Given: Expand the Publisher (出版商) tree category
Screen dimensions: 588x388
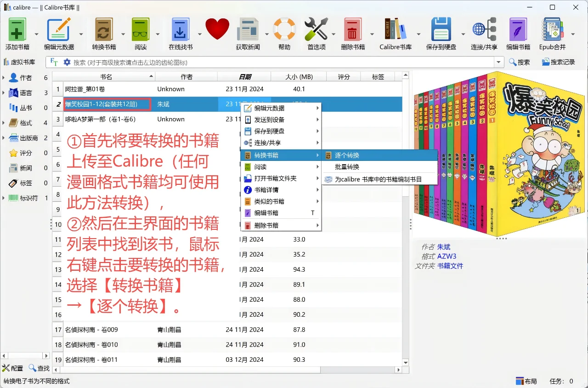Looking at the screenshot, I should (x=4, y=138).
